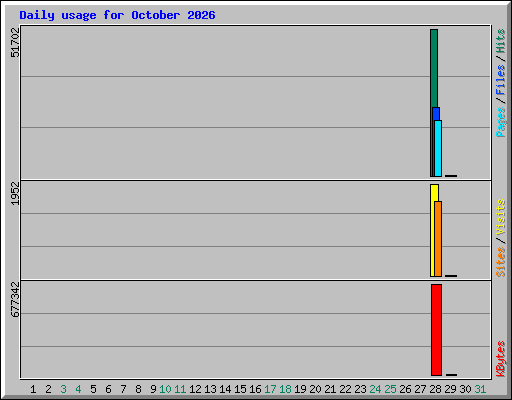Click day 21 on the x-axis
Viewport: 512px width, 400px height.
(x=330, y=389)
